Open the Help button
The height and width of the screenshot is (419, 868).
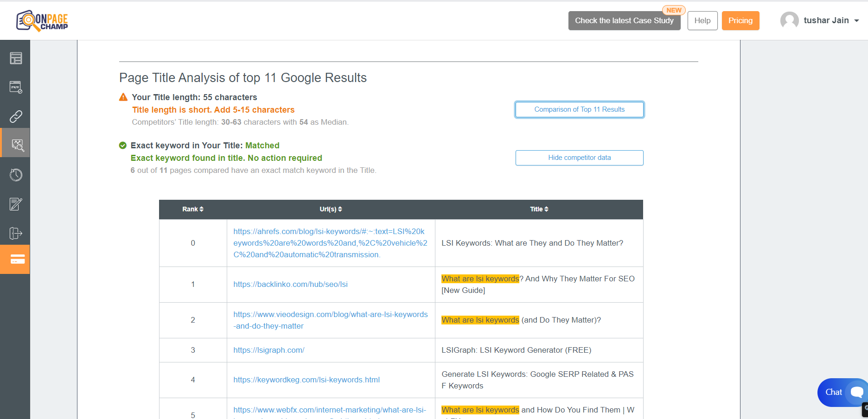coord(702,21)
